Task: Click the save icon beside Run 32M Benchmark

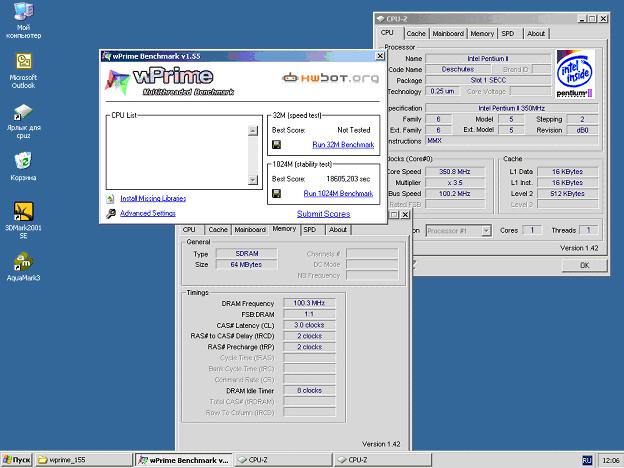Action: pyautogui.click(x=276, y=144)
